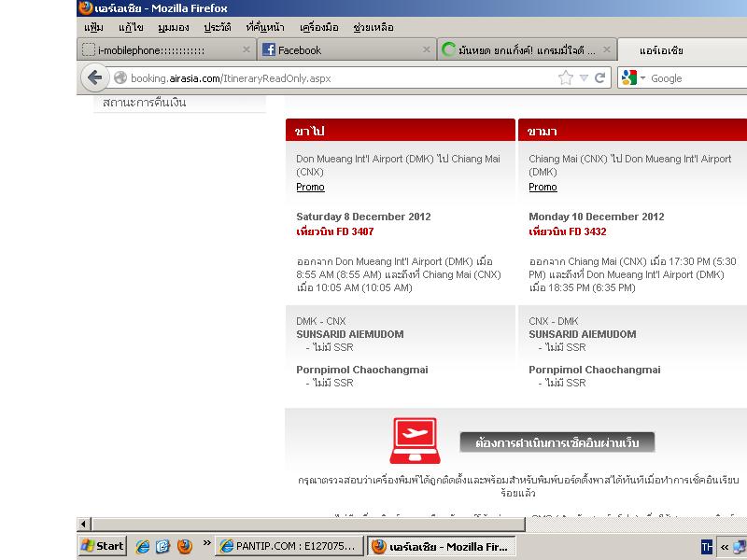Screen dimensions: 747x560
Task: Click the Promo link under ขาไป flight
Action: [310, 187]
